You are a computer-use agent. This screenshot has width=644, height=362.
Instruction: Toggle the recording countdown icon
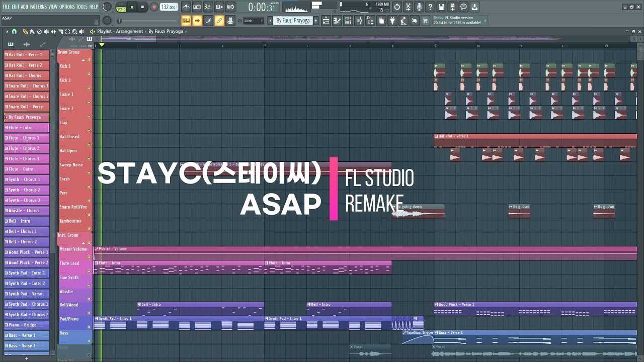[x=208, y=7]
